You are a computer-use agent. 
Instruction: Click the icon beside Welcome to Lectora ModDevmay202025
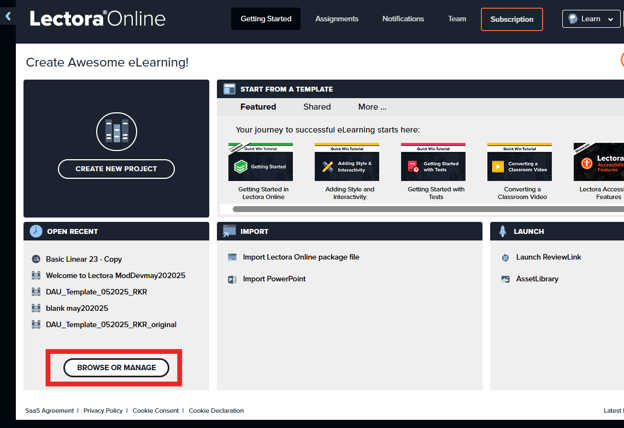[x=36, y=276]
